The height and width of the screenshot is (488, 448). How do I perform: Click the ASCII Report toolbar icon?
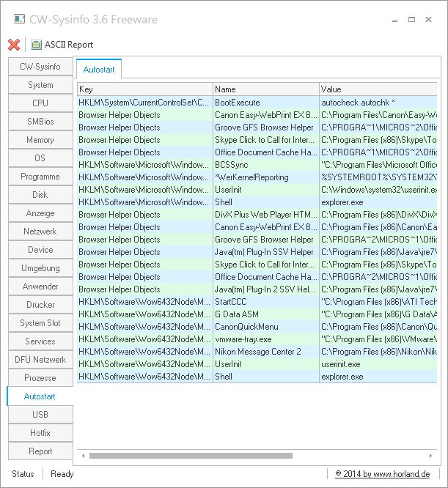click(x=37, y=45)
